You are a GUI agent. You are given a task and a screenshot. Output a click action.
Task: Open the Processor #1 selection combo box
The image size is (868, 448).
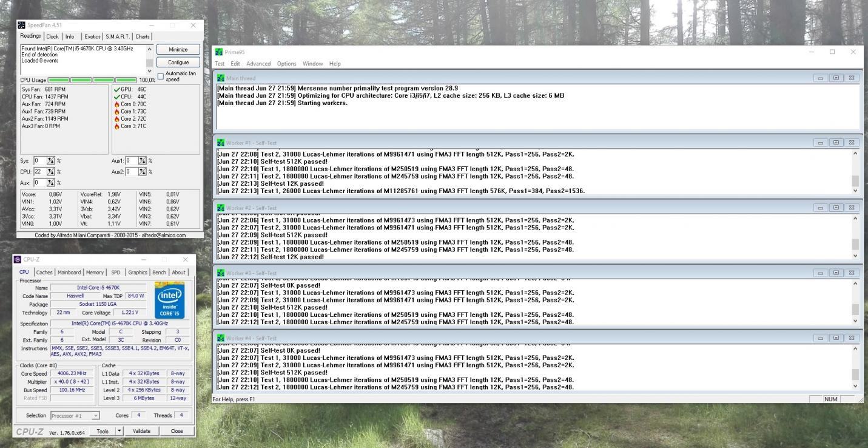coord(75,416)
